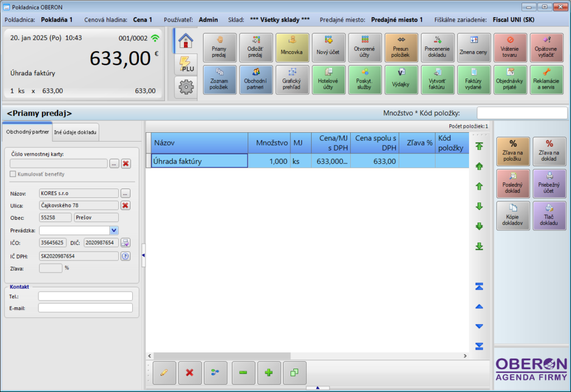
Task: Apply Zľava na doklad document discount
Action: pos(549,151)
